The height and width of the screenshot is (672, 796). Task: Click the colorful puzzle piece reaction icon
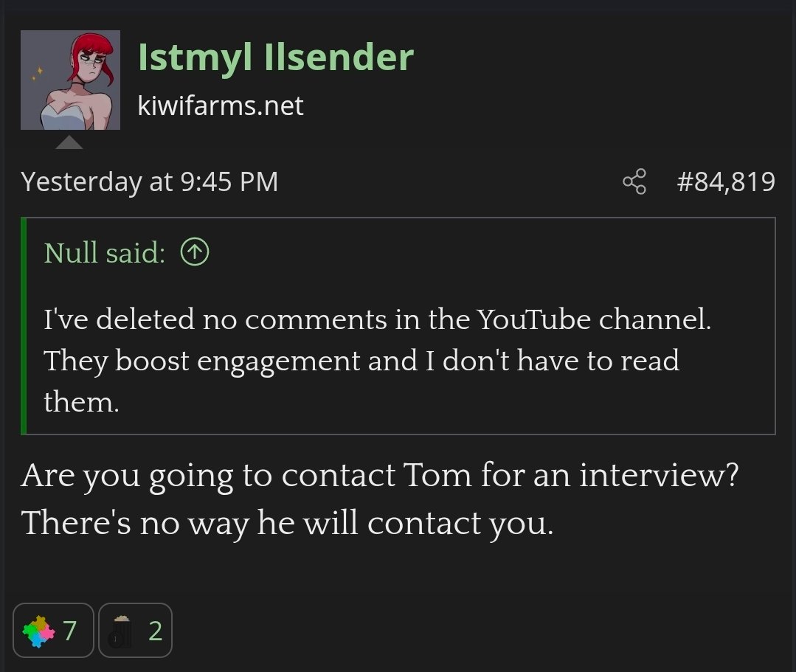coord(39,631)
